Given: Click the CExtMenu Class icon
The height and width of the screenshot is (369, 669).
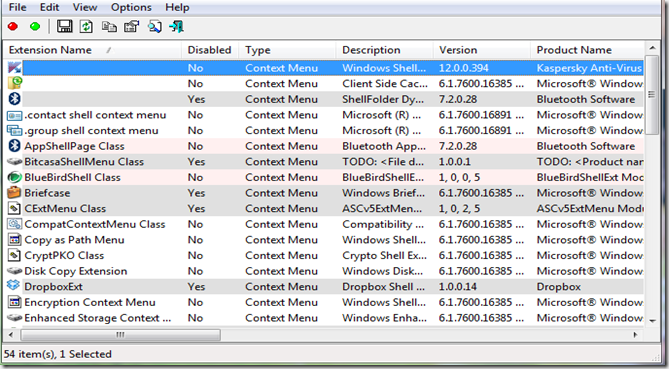Looking at the screenshot, I should (x=15, y=209).
